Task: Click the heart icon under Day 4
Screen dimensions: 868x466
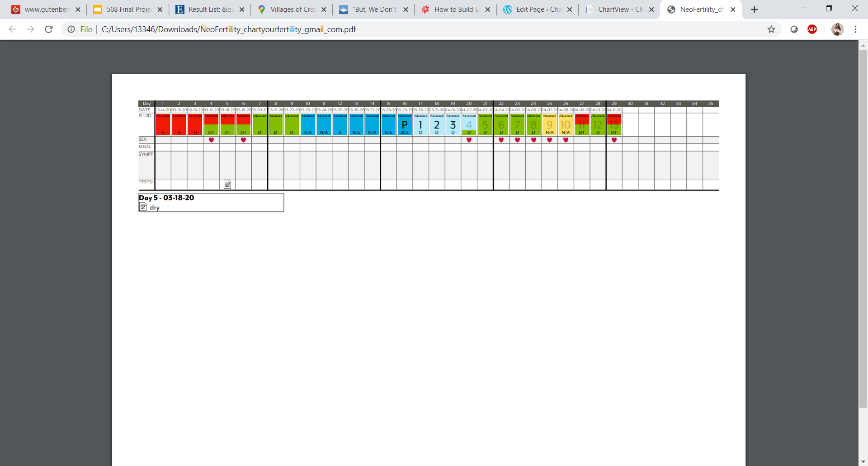Action: 211,140
